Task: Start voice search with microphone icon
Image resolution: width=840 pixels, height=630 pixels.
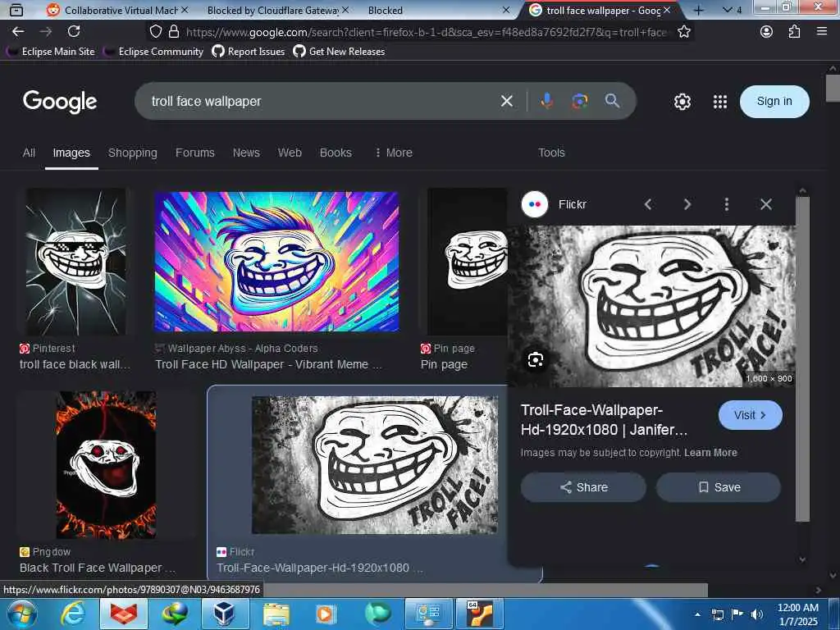Action: point(546,101)
